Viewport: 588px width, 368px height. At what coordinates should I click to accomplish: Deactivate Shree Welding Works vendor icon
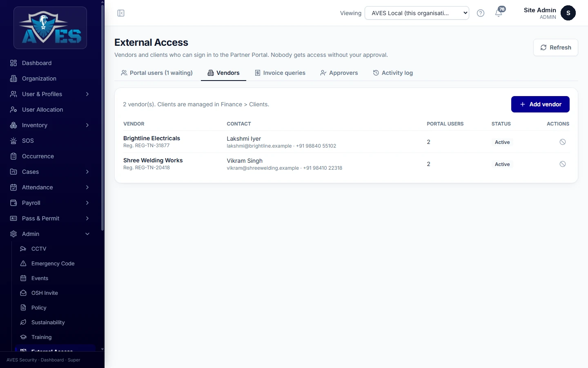click(563, 164)
